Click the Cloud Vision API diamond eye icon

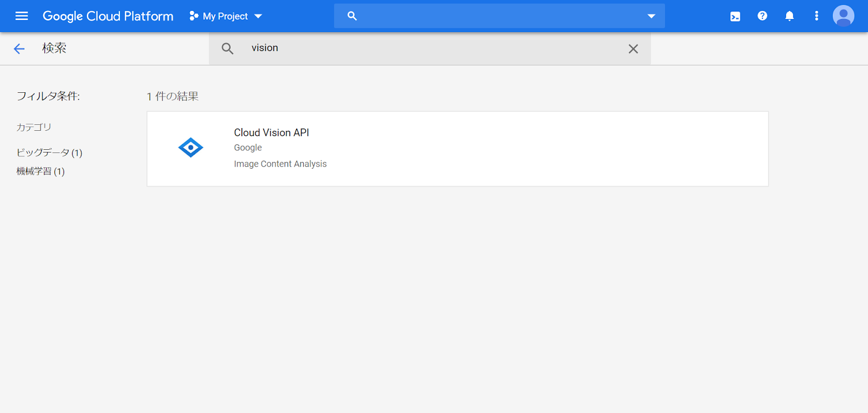point(190,147)
